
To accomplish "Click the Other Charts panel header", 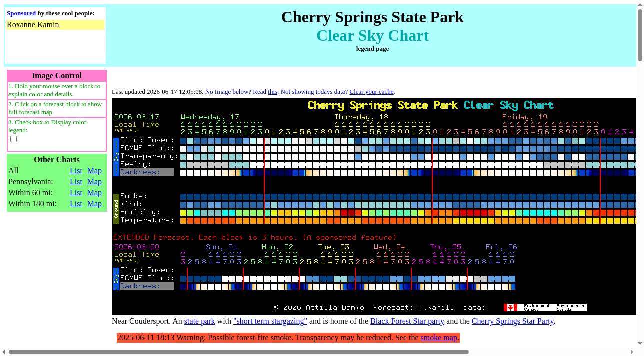I will 57,160.
